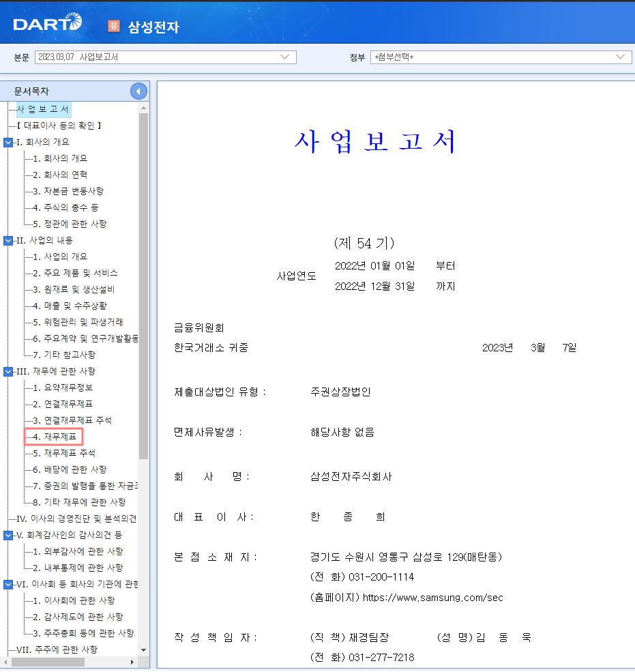Viewport: 635px width, 672px height.
Task: Open 1. 사업의 개요 subsection
Action: pyautogui.click(x=61, y=257)
